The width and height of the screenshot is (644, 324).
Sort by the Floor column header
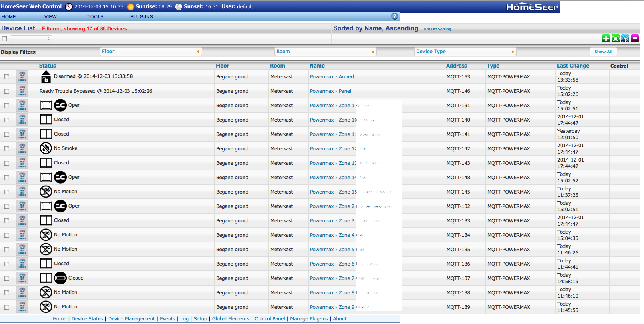point(223,66)
